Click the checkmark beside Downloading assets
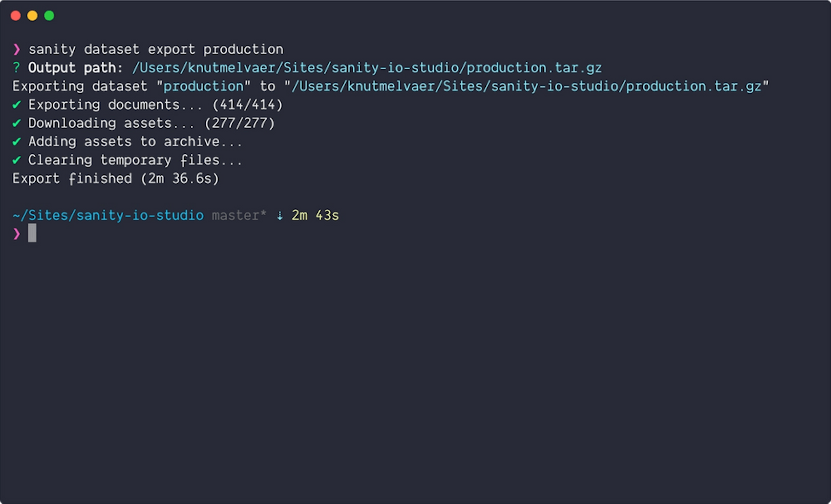The image size is (831, 504). pyautogui.click(x=17, y=123)
